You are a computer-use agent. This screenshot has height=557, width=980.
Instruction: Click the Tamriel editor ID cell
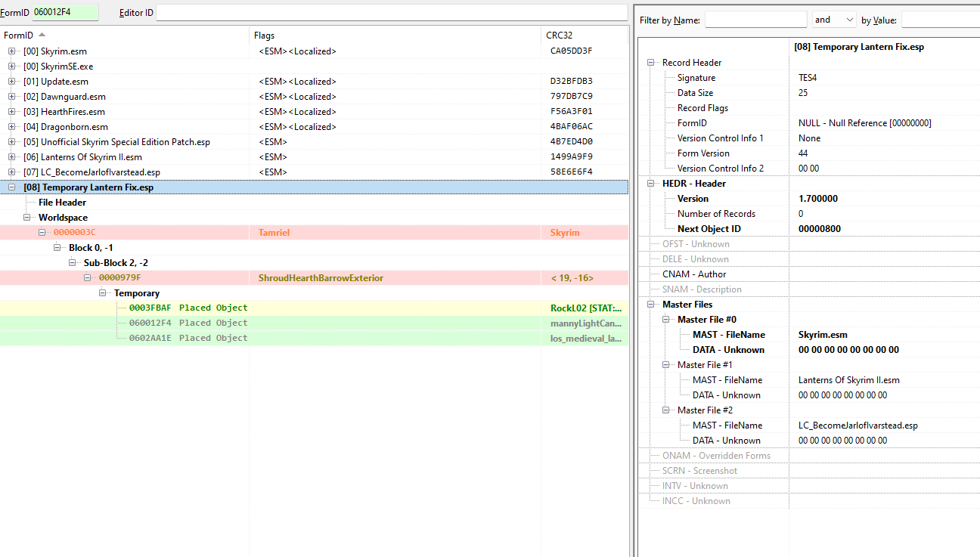[274, 233]
